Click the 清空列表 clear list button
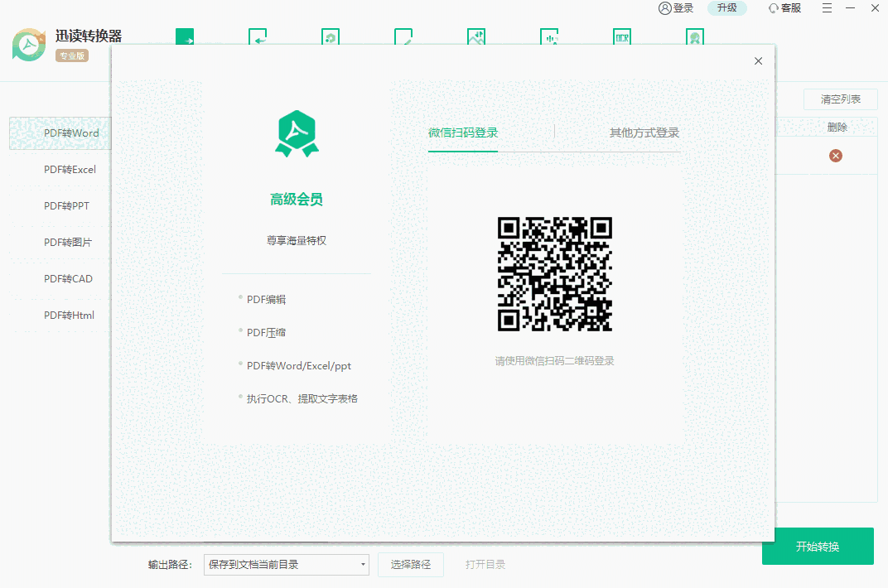The width and height of the screenshot is (888, 588). [x=840, y=99]
